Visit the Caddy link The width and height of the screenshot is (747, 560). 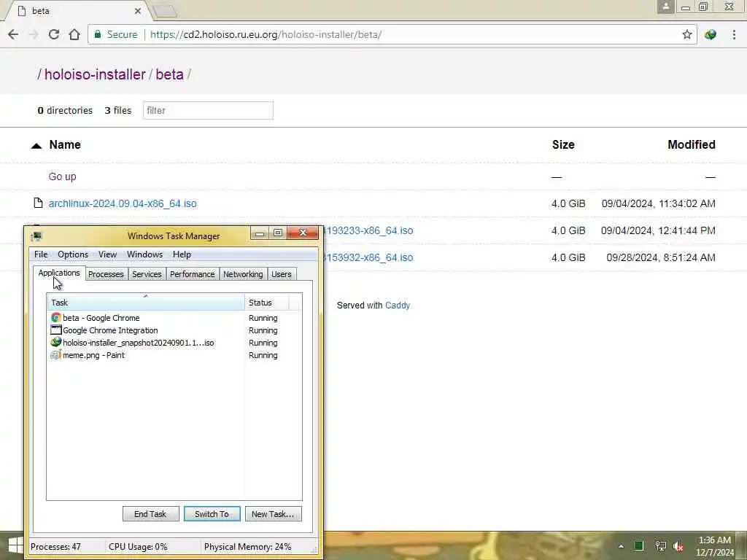click(x=398, y=306)
